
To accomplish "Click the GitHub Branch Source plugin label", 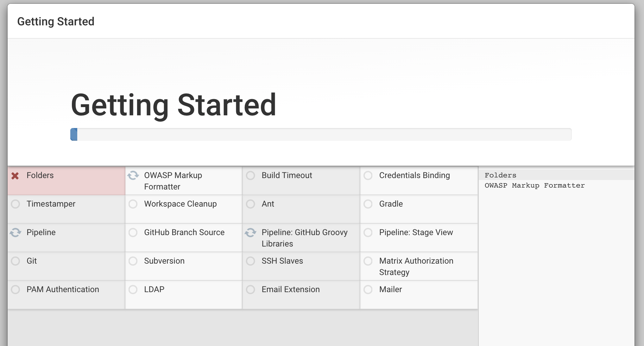I will coord(184,233).
